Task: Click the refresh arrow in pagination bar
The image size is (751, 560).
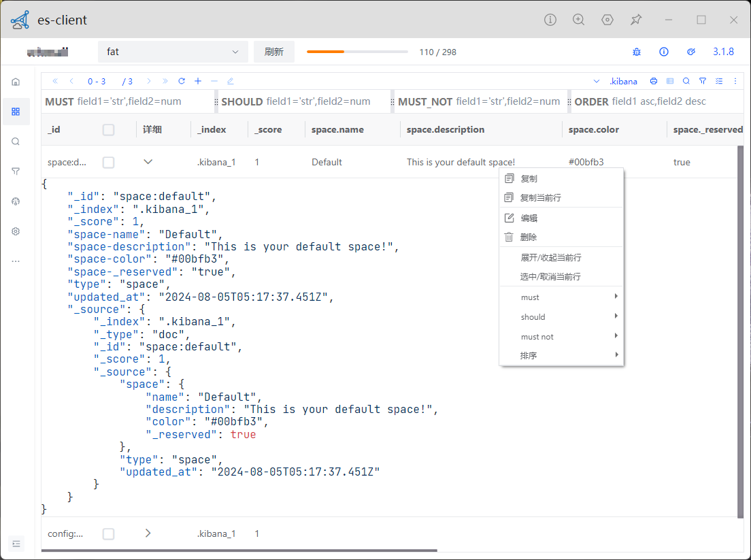Action: [182, 81]
